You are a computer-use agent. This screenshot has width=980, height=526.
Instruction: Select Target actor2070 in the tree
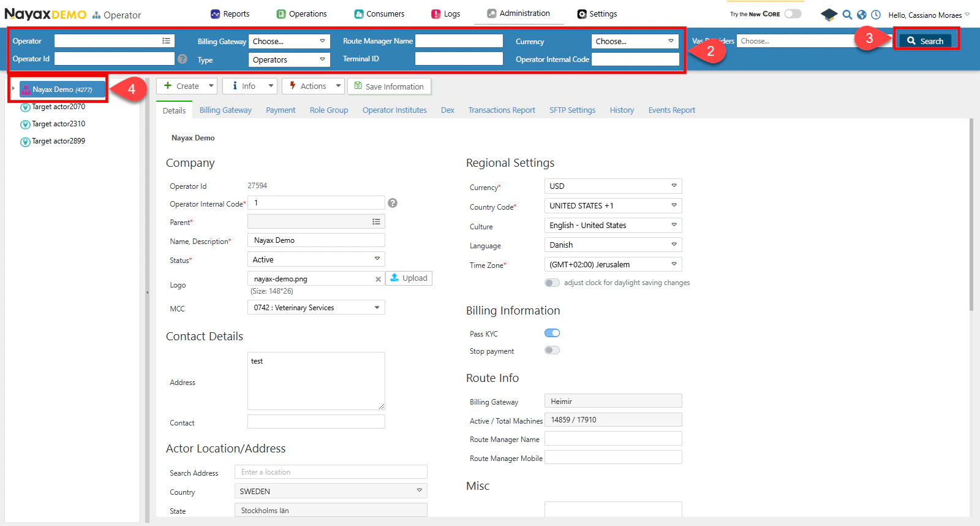point(58,107)
